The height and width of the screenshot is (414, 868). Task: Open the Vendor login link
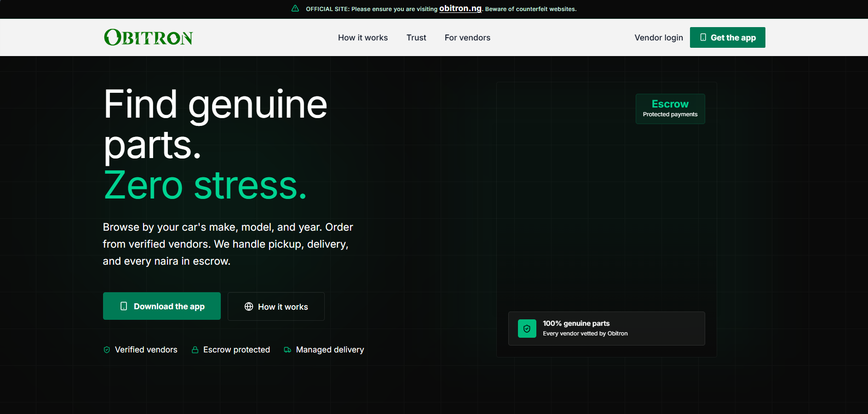coord(659,38)
